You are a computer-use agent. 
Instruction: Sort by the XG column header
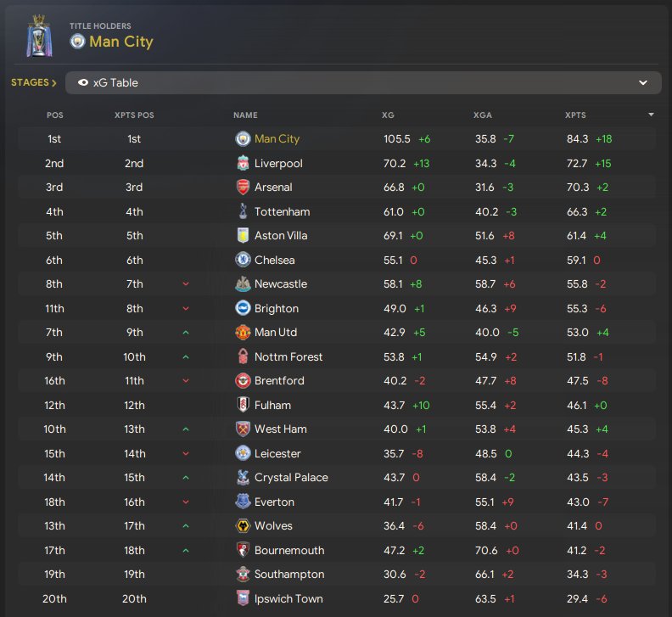click(x=388, y=115)
